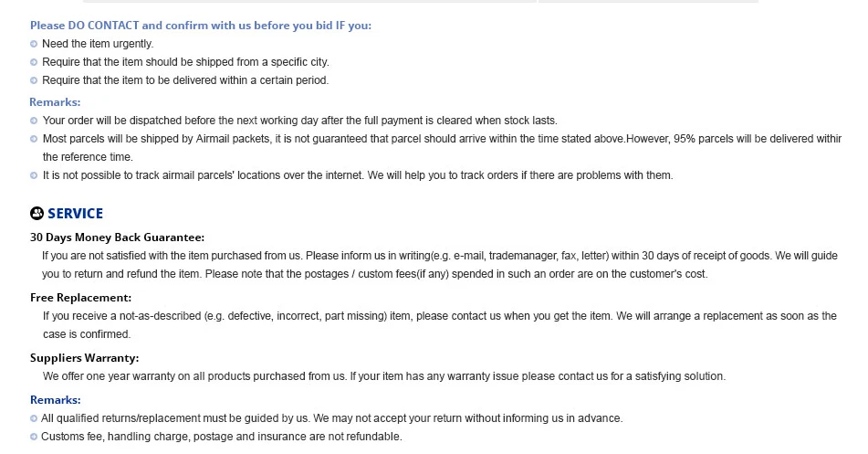The height and width of the screenshot is (454, 868).
Task: Click the SERVICE section people icon
Action: [37, 214]
